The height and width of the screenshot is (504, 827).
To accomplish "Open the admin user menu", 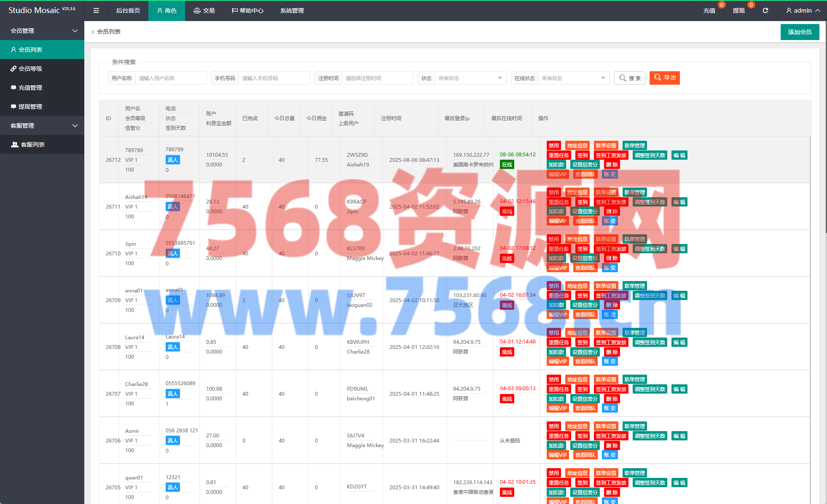I will (x=803, y=11).
